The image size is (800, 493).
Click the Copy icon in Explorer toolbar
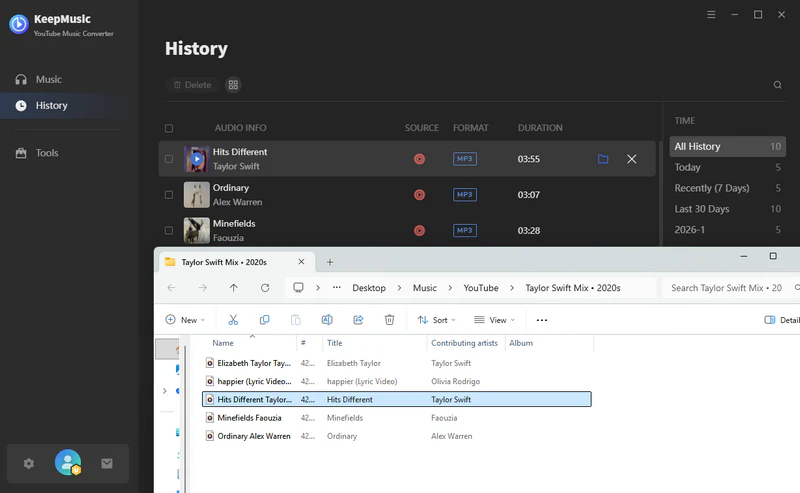pyautogui.click(x=264, y=320)
